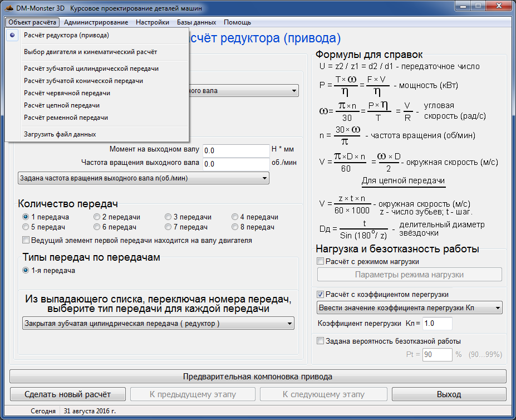Click the Выход button
Viewport: 516px width, 420px height.
point(449,394)
